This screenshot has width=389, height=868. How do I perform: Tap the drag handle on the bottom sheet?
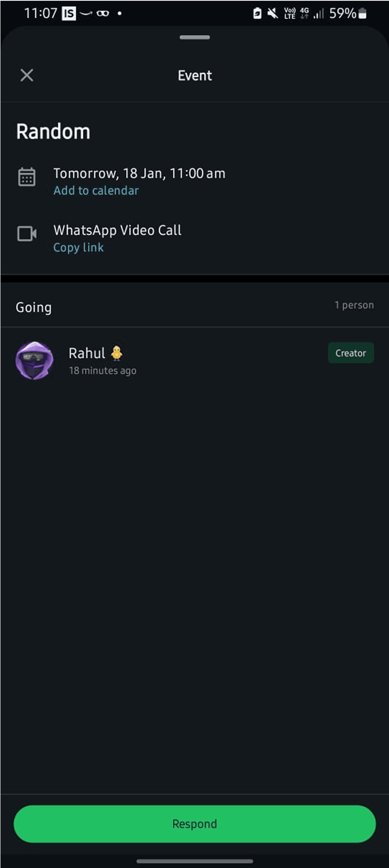click(x=195, y=37)
